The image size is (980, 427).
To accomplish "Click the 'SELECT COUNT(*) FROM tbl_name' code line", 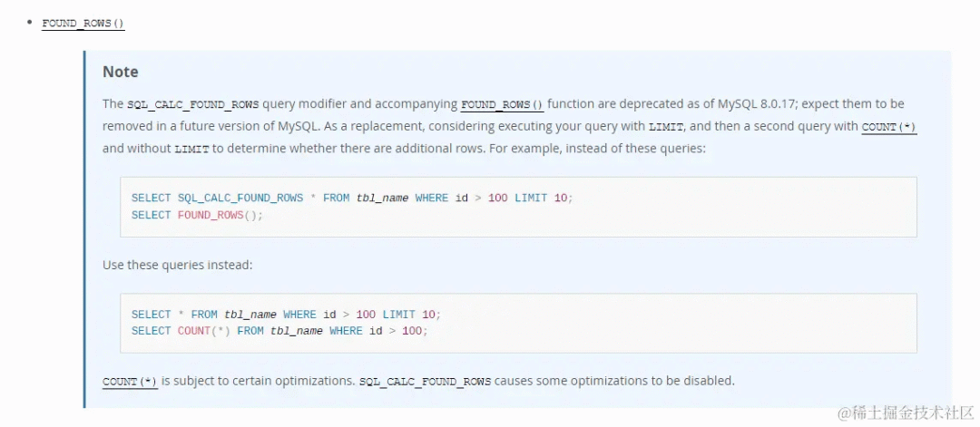I will (279, 331).
